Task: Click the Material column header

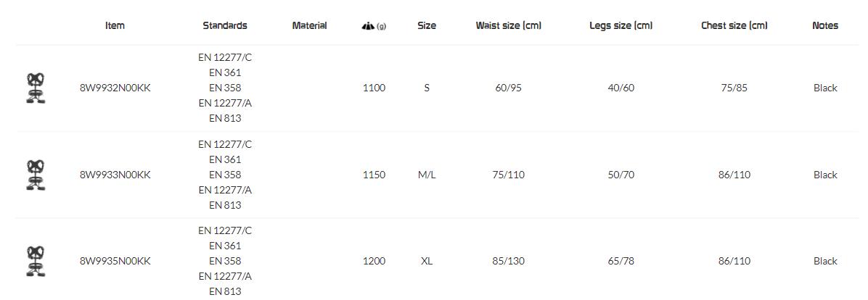Action: tap(309, 25)
